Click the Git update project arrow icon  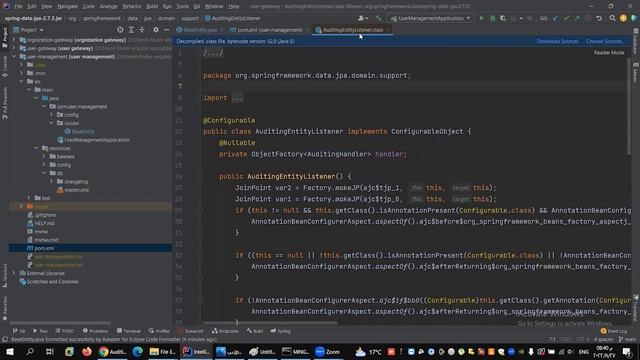click(x=556, y=18)
